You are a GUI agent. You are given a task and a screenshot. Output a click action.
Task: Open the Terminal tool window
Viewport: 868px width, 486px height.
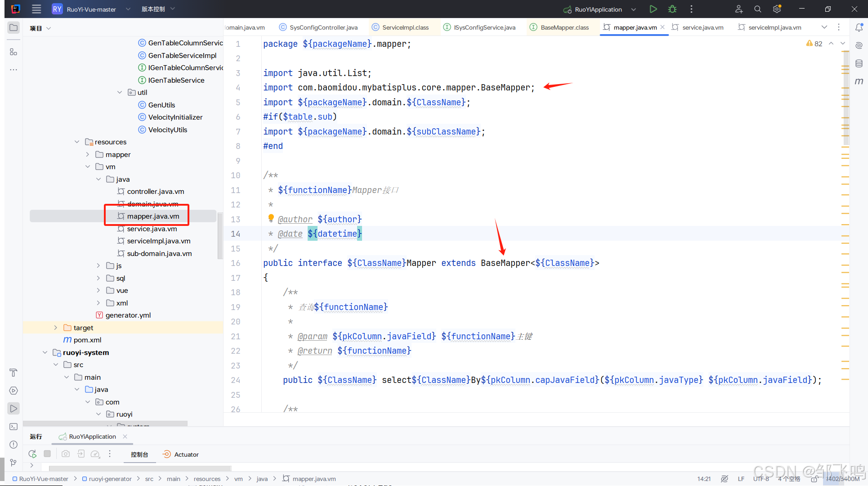pos(13,427)
